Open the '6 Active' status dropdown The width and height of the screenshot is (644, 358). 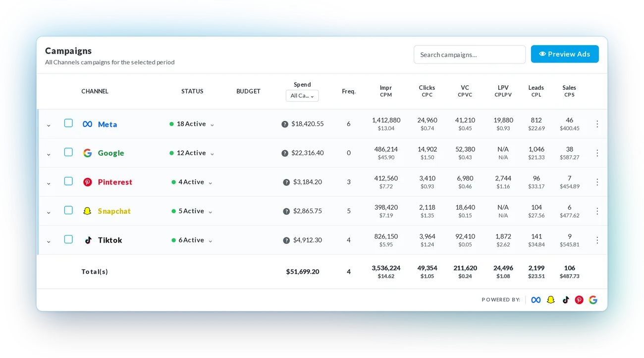192,240
